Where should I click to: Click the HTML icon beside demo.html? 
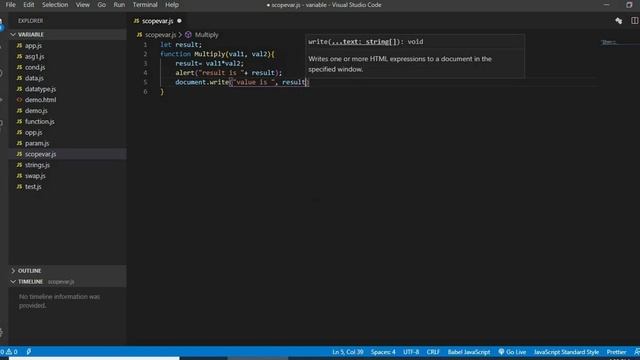click(19, 100)
